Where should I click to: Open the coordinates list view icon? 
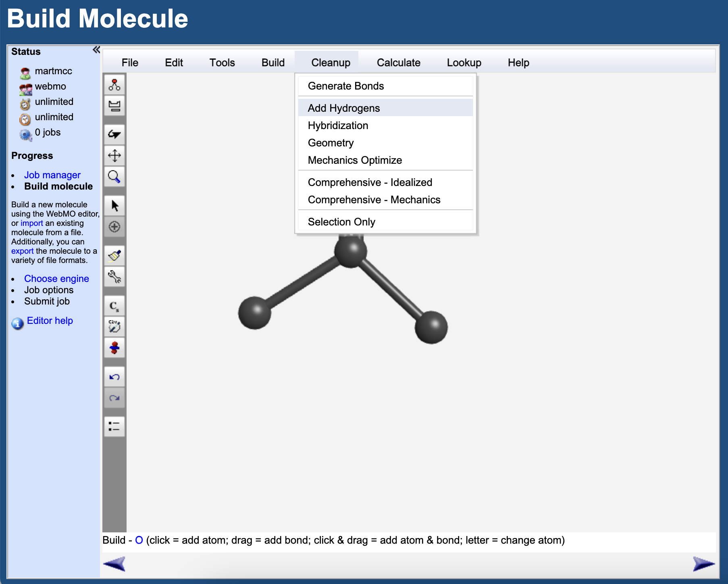114,426
